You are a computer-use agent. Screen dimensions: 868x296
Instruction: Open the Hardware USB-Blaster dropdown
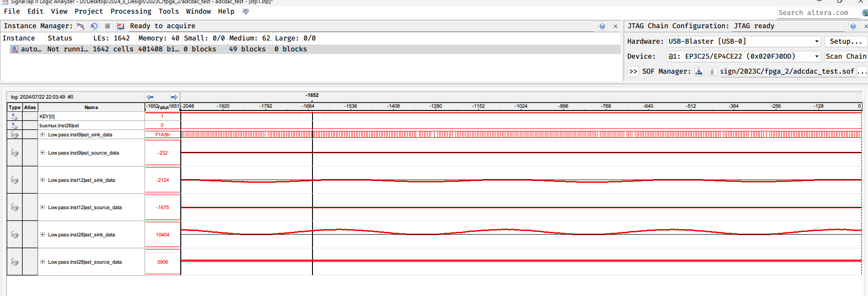816,41
